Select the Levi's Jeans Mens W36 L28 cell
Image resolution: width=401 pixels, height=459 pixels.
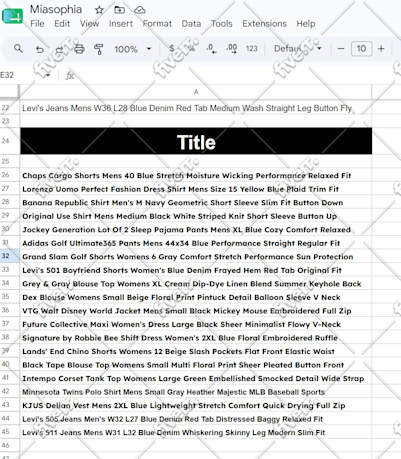tap(196, 108)
